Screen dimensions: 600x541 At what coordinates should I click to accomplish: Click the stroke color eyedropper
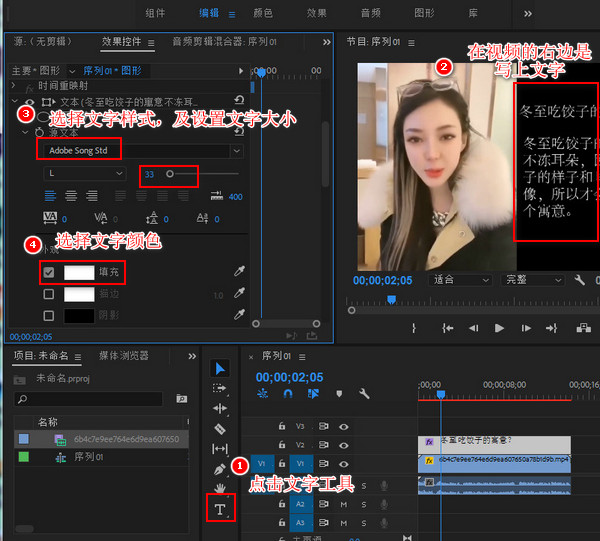pos(240,293)
